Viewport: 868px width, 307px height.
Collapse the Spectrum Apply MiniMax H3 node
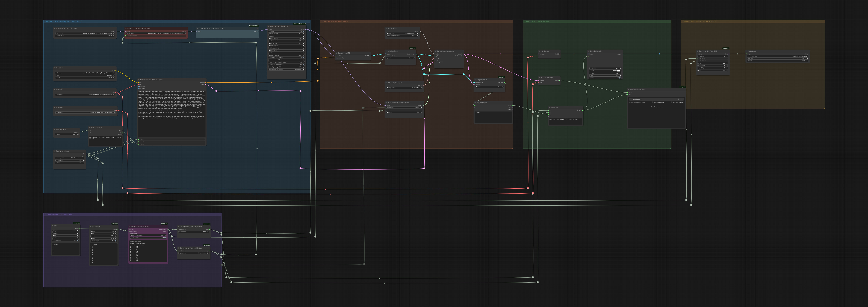[x=269, y=26]
